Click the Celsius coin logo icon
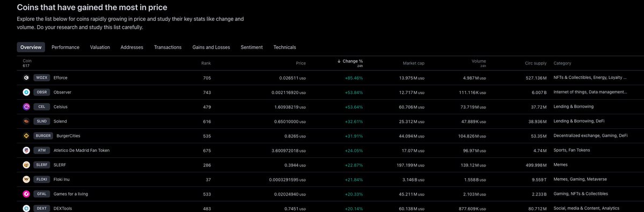 click(x=26, y=107)
